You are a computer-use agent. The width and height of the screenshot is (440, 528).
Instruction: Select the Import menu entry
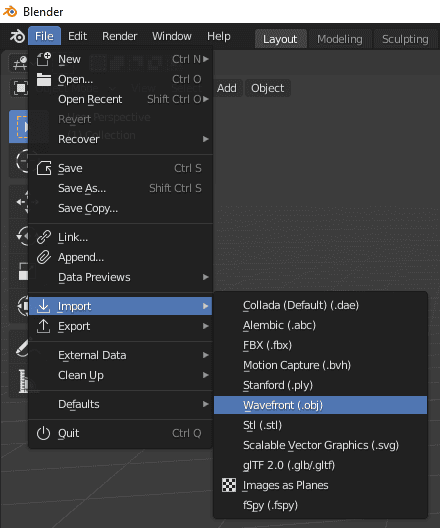pyautogui.click(x=121, y=306)
